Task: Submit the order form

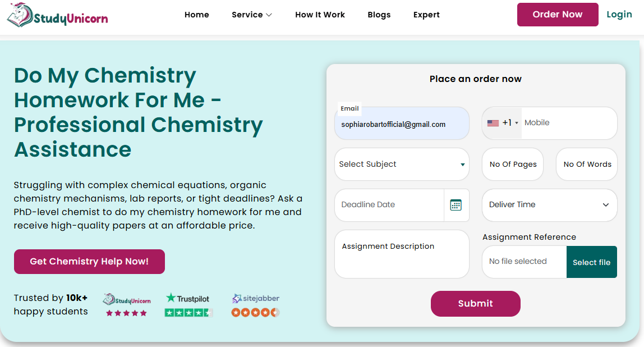Action: pyautogui.click(x=475, y=304)
